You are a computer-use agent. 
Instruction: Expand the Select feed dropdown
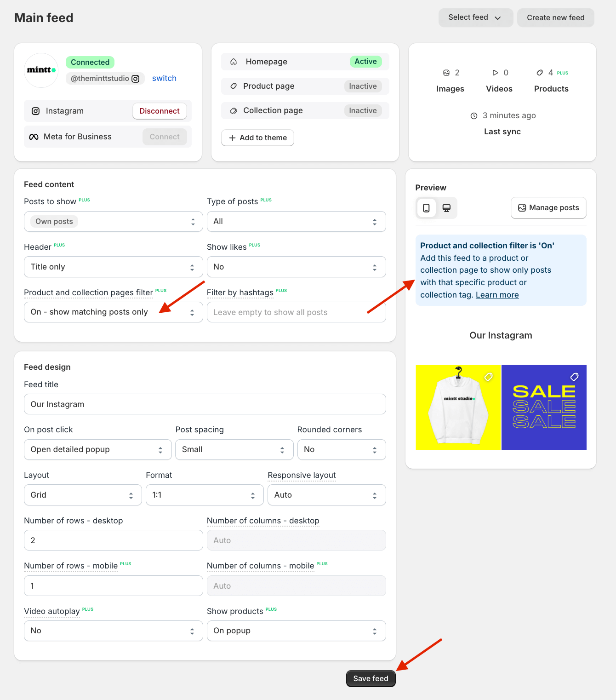click(x=476, y=17)
